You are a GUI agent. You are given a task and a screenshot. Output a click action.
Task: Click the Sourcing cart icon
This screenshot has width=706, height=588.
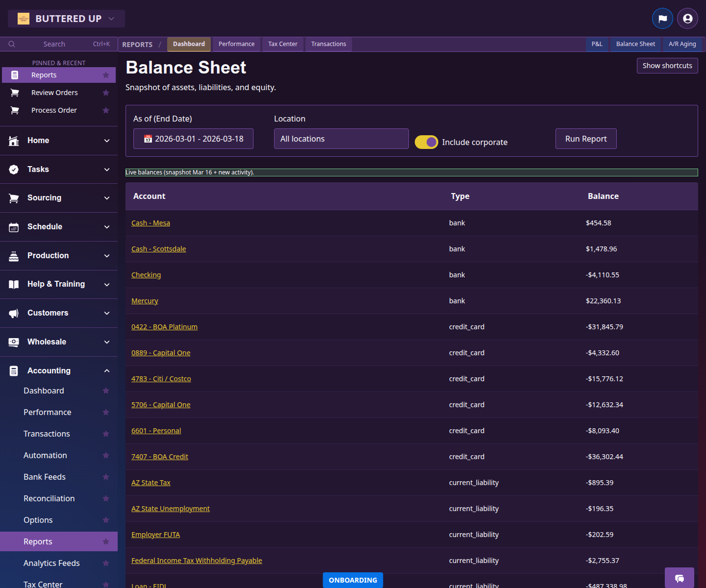pos(14,197)
